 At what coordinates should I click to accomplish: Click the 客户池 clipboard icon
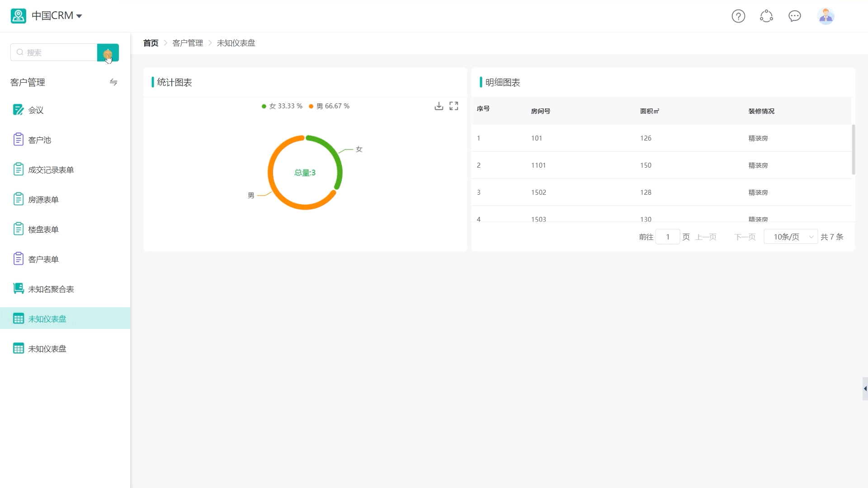coord(18,140)
